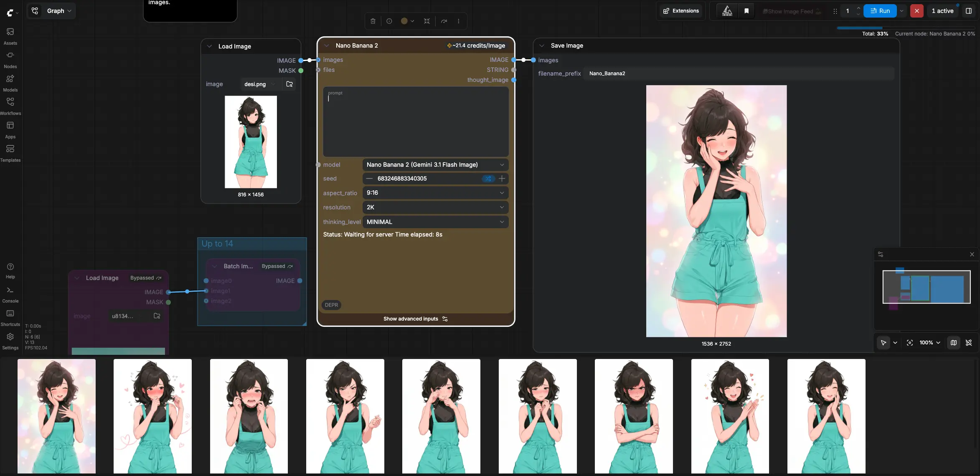The image size is (980, 476).
Task: Increase seed value with plus
Action: (502, 178)
